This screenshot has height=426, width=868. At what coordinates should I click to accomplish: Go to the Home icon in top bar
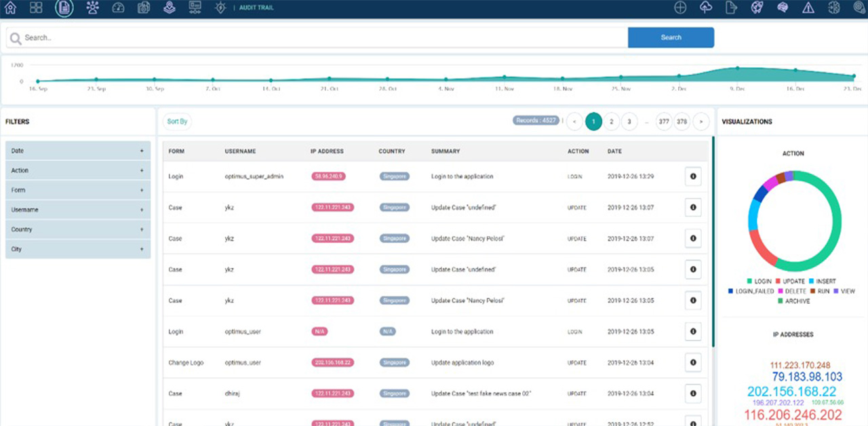pyautogui.click(x=10, y=7)
